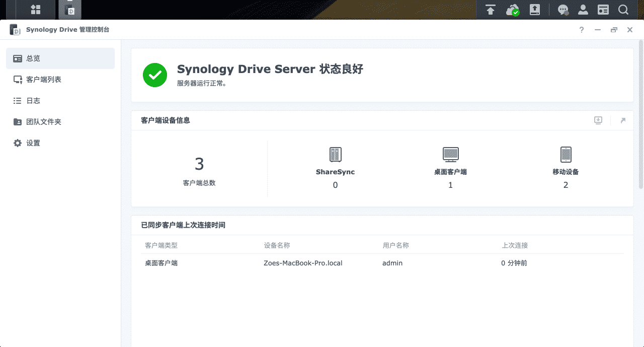Click the arrow link icon in 客户端设备信息
This screenshot has height=347, width=644.
coord(623,120)
